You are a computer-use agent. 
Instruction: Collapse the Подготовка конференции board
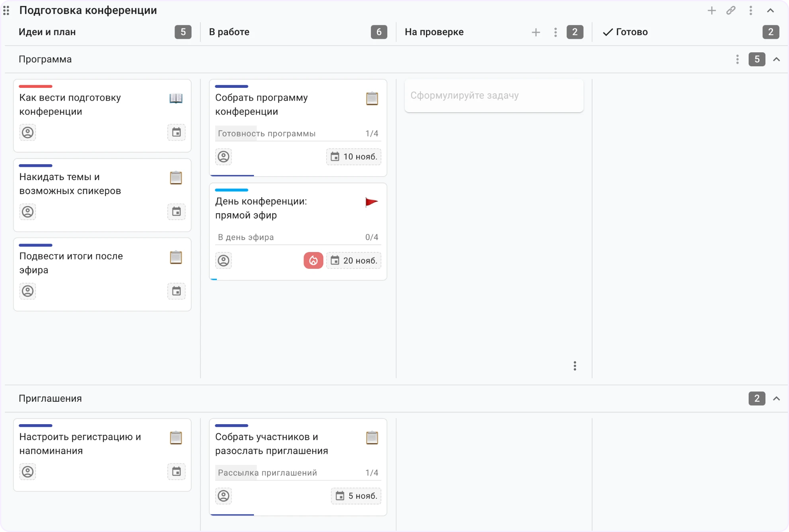pyautogui.click(x=770, y=11)
